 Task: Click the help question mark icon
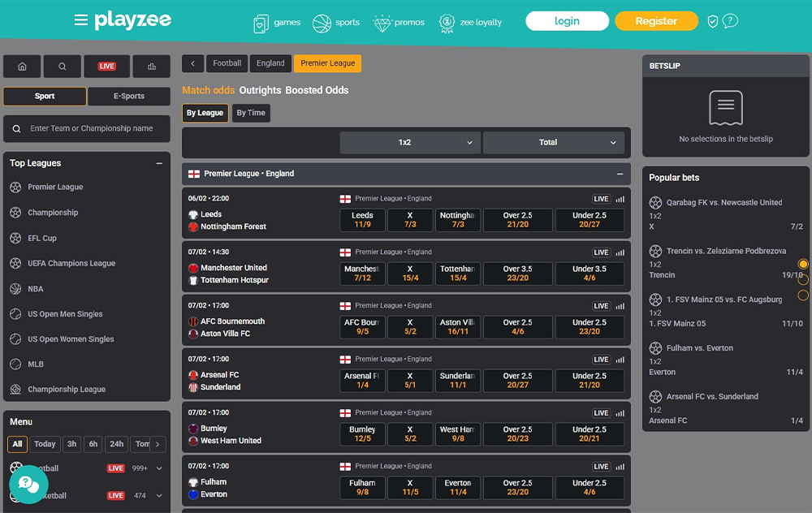pos(730,21)
